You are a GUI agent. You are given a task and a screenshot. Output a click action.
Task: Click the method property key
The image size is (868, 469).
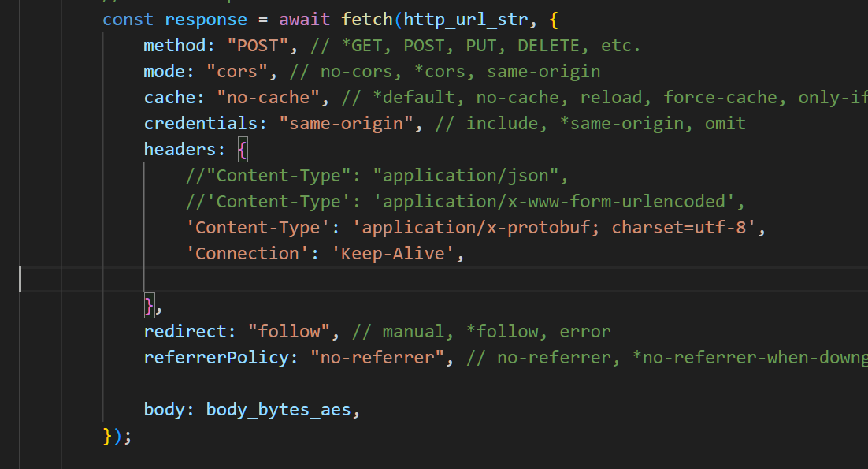[x=174, y=45]
